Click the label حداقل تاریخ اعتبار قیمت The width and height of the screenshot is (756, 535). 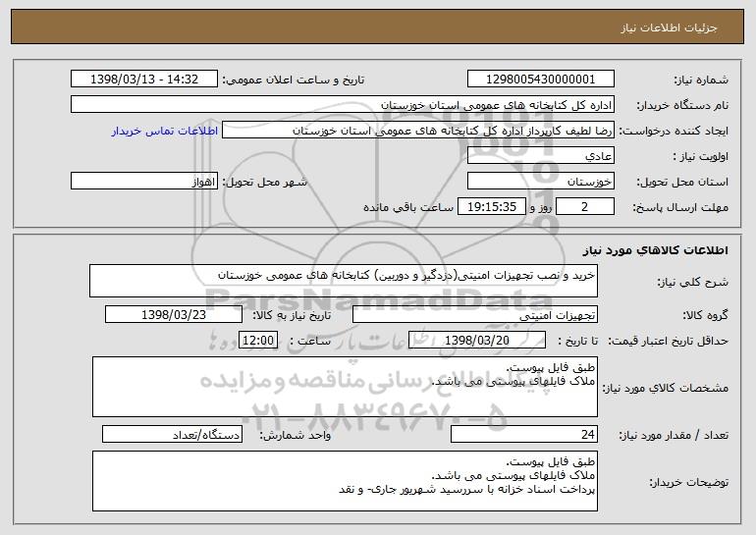668,341
